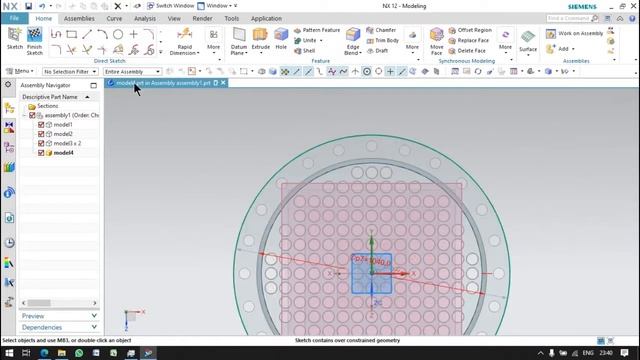The width and height of the screenshot is (640, 360).
Task: Click the Chamfer tool
Action: click(x=381, y=30)
